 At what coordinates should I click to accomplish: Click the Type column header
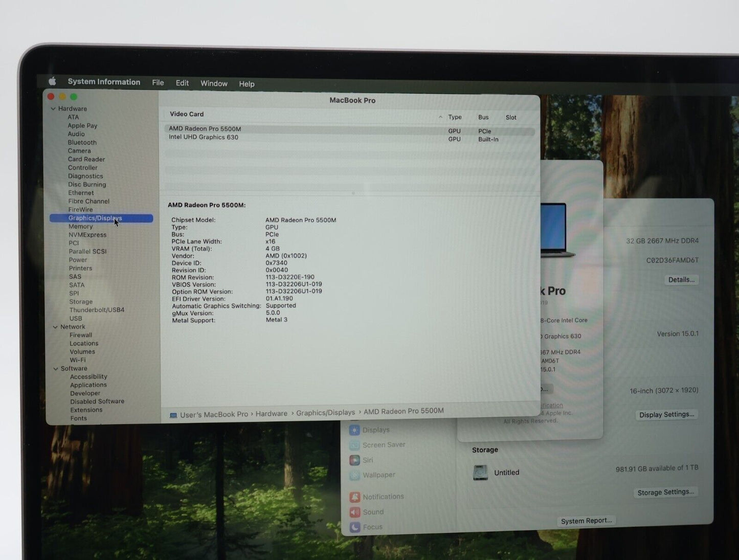click(455, 117)
